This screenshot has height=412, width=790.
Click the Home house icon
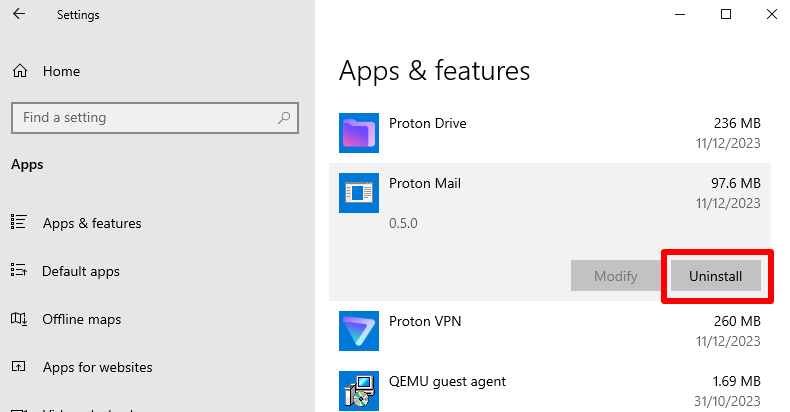(x=20, y=71)
